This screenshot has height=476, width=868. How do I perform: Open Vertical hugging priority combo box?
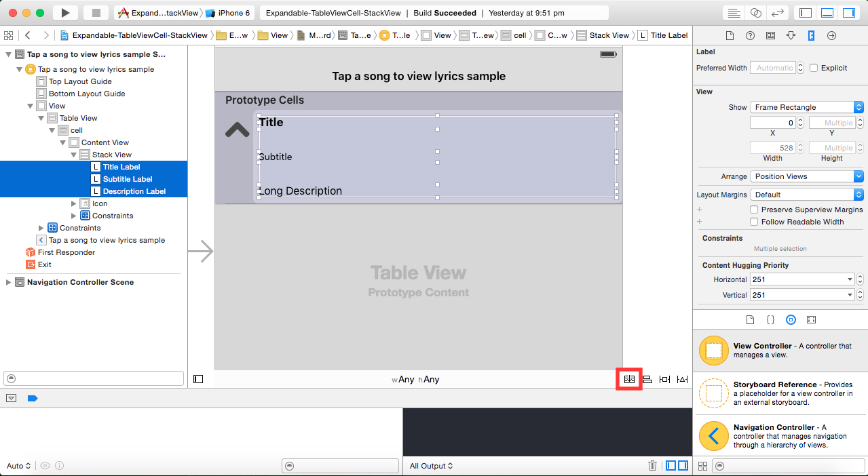802,295
